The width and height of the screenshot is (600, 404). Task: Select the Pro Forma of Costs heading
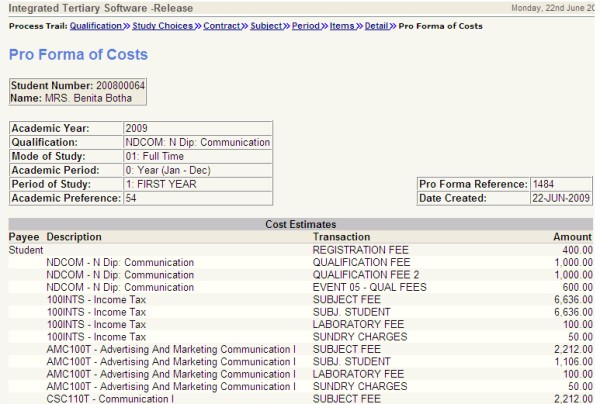click(78, 54)
